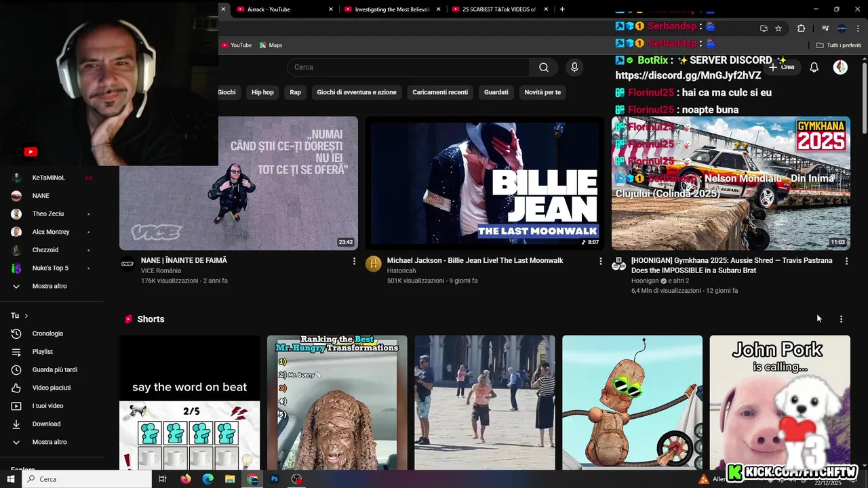The image size is (868, 488).
Task: Open the YouTube account avatar menu
Action: (840, 67)
